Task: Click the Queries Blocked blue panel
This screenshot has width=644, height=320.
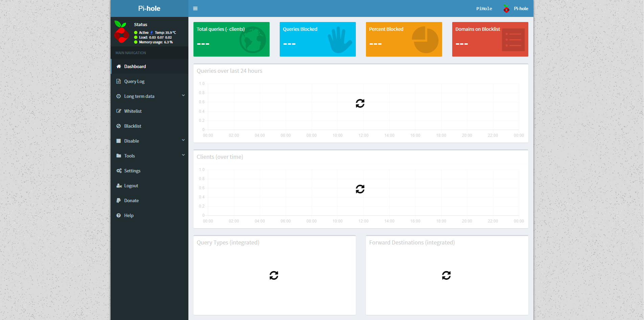Action: [x=317, y=39]
